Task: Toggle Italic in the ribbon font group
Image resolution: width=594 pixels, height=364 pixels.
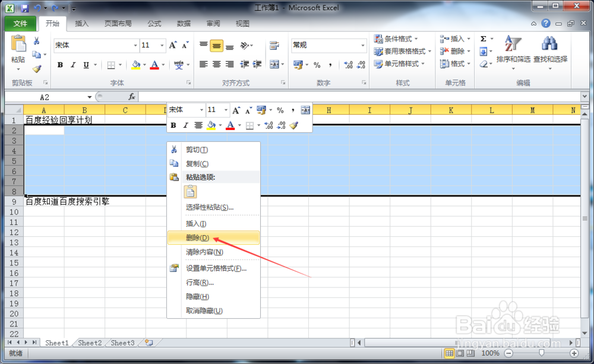Action: point(73,65)
